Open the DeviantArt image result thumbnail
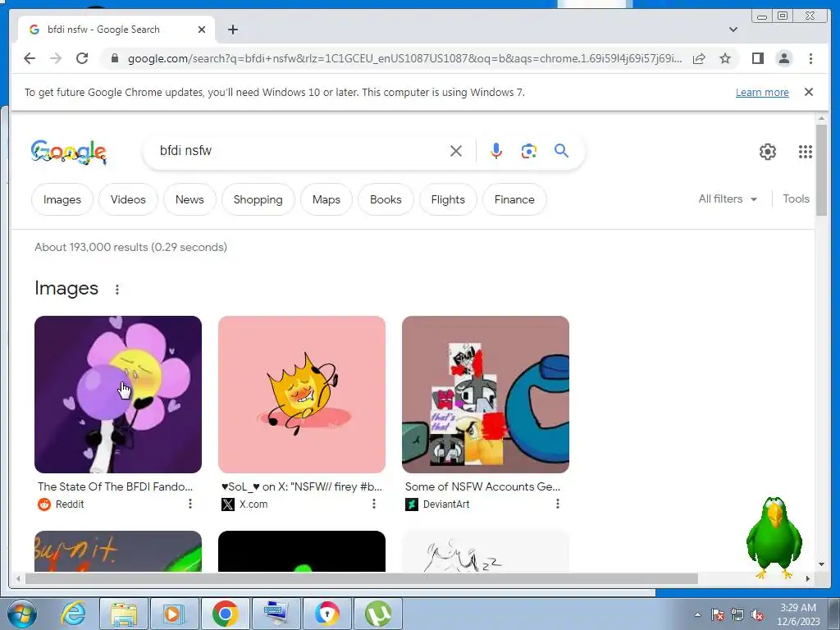The height and width of the screenshot is (630, 840). pos(486,395)
